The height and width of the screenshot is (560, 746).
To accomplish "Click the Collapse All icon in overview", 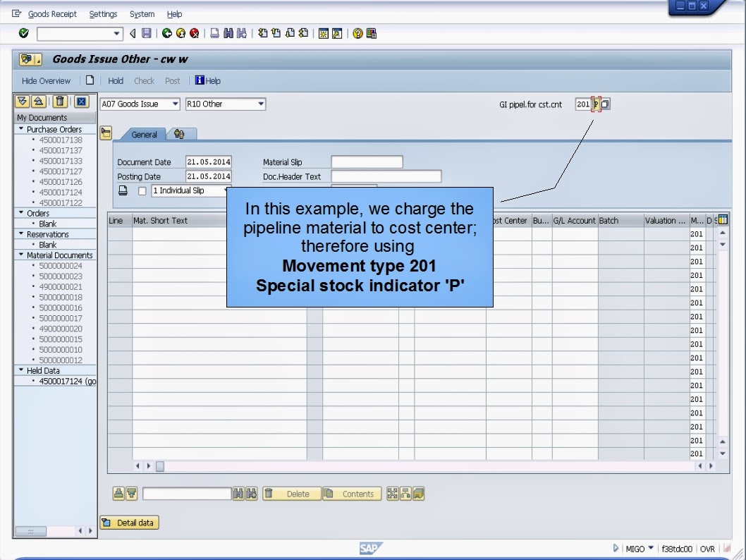I will click(39, 102).
